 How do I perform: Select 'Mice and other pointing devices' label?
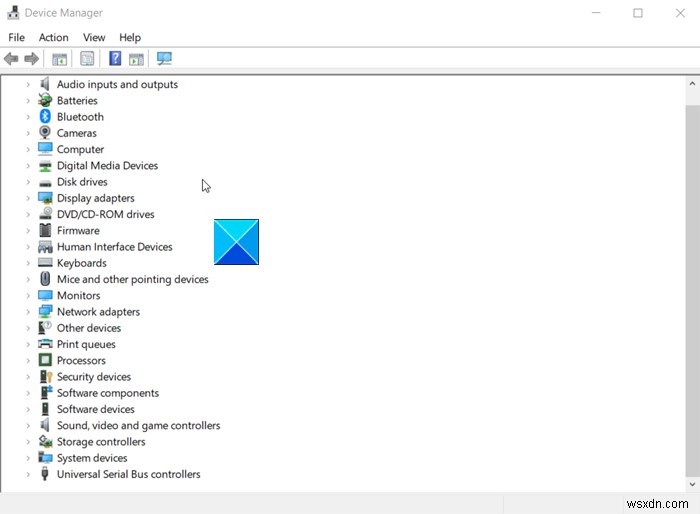(133, 279)
